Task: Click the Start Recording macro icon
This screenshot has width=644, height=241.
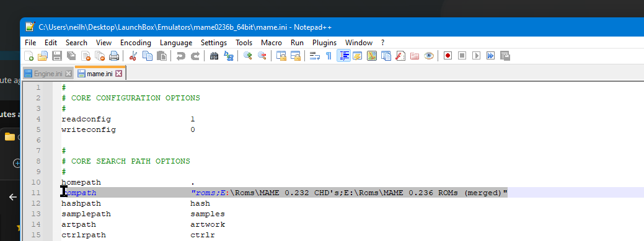Action: 448,56
